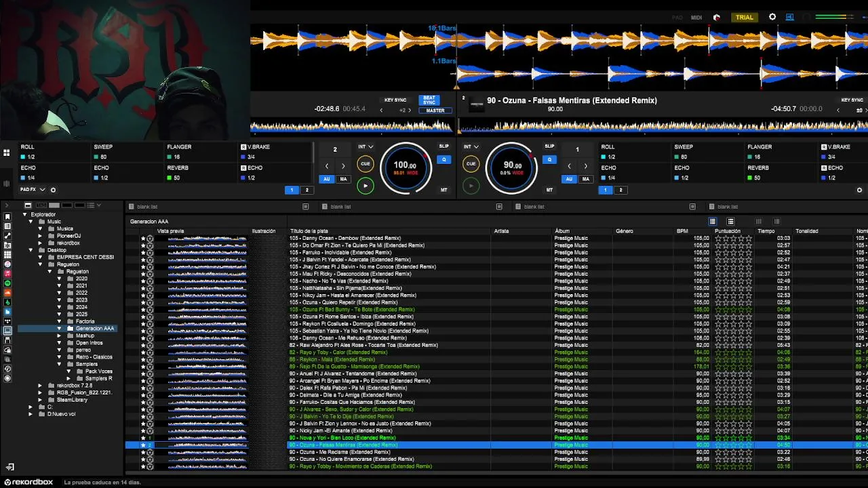Open the INT mode dropdown on deck 1
Image resolution: width=868 pixels, height=488 pixels.
[x=366, y=146]
